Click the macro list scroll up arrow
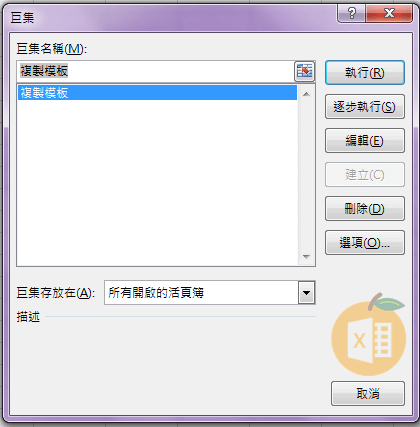Viewport: 420px width, 427px height. [306, 95]
